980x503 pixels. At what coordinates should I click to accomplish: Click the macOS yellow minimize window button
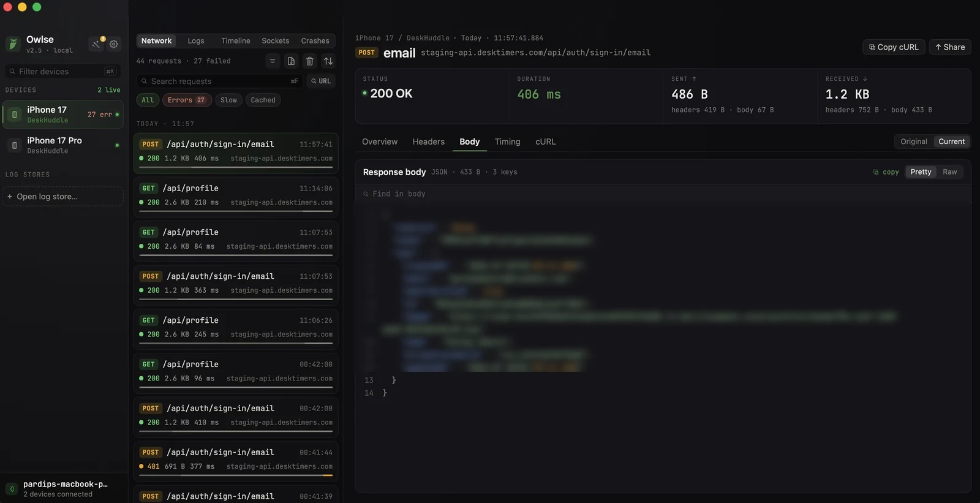pos(22,7)
